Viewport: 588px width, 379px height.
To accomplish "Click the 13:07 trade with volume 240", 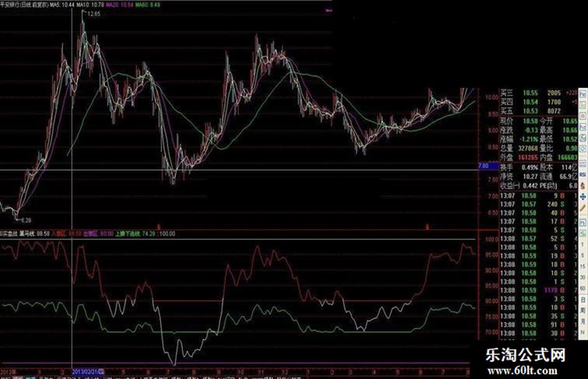I will click(538, 204).
